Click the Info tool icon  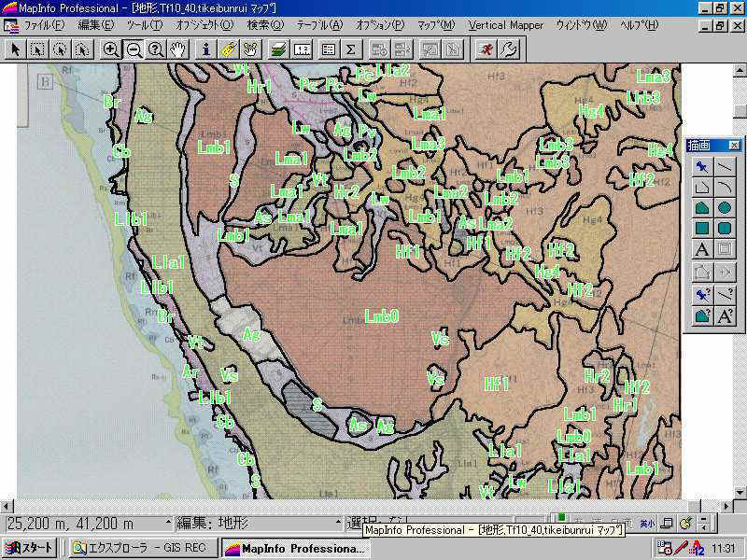(x=206, y=49)
